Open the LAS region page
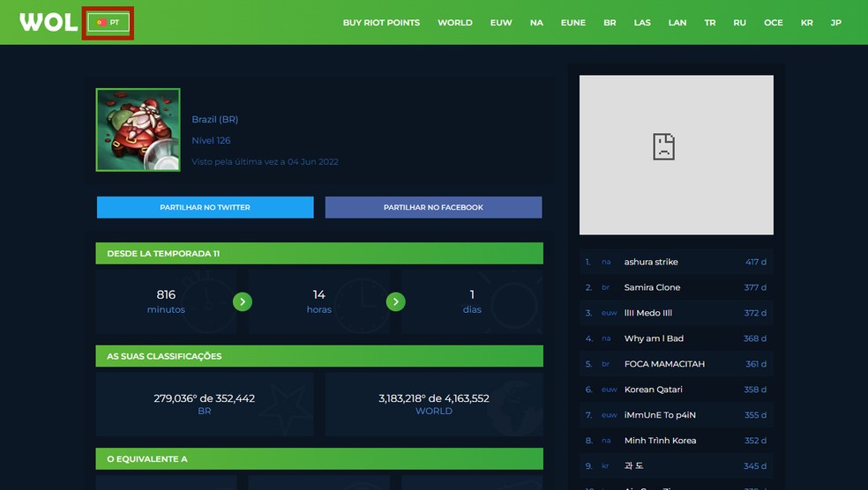Screen dimensions: 868x490 click(x=642, y=23)
